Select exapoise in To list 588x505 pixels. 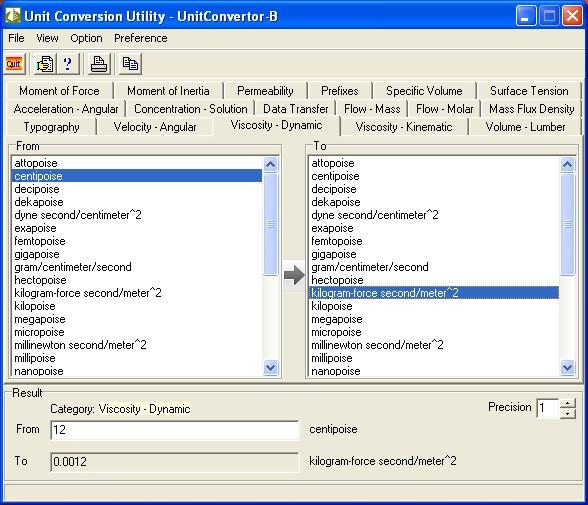434,228
